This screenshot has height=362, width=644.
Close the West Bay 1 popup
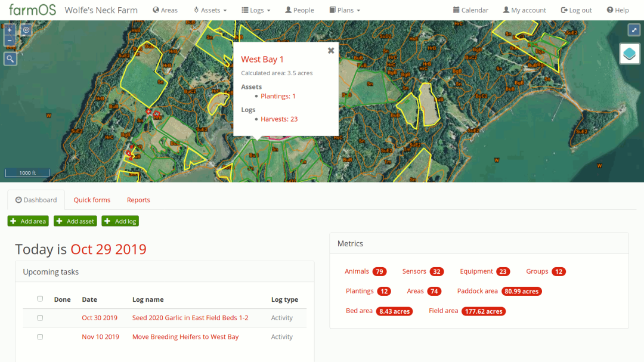coord(331,51)
